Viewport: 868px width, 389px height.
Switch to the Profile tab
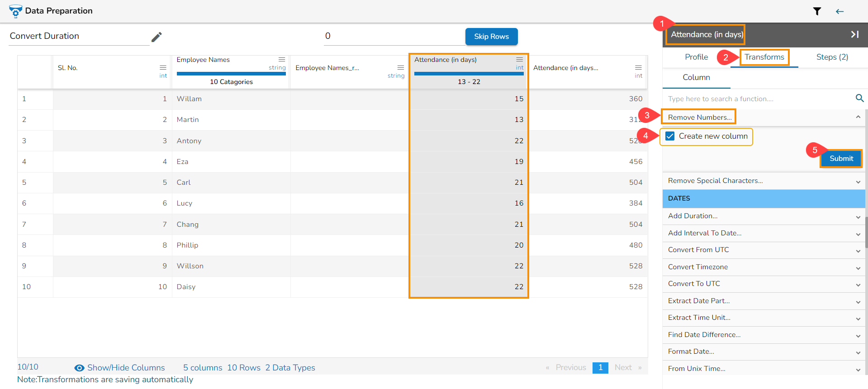[x=696, y=57]
